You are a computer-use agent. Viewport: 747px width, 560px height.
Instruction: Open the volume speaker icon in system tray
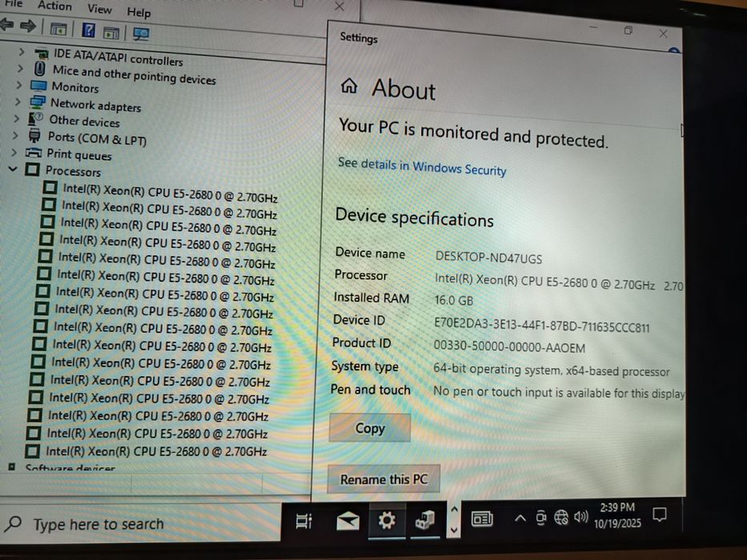tap(580, 516)
